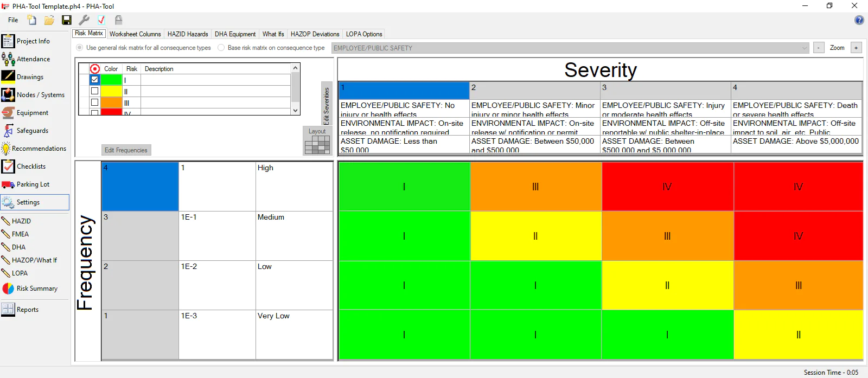The height and width of the screenshot is (378, 868).
Task: Click the green color swatch for risk I
Action: [x=111, y=80]
